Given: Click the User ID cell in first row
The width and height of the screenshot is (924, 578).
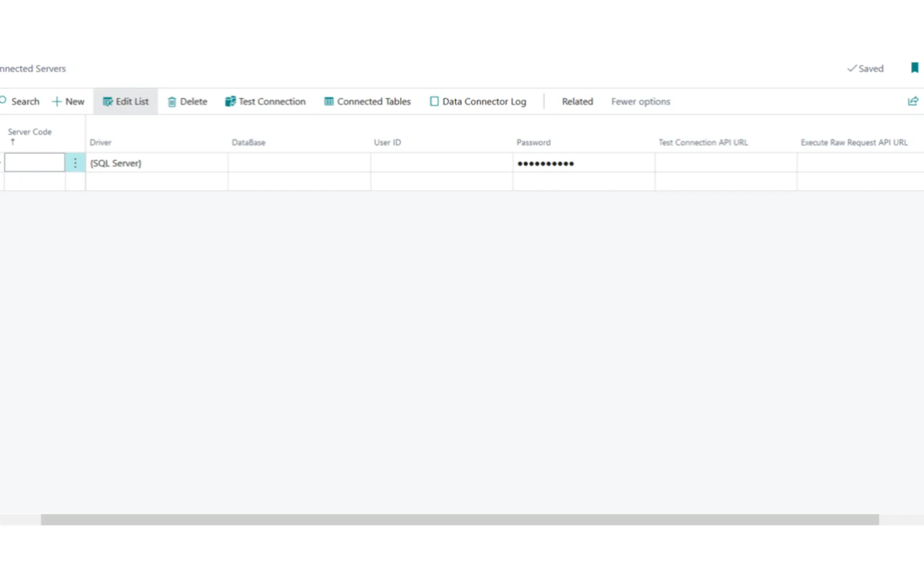Looking at the screenshot, I should click(x=442, y=163).
